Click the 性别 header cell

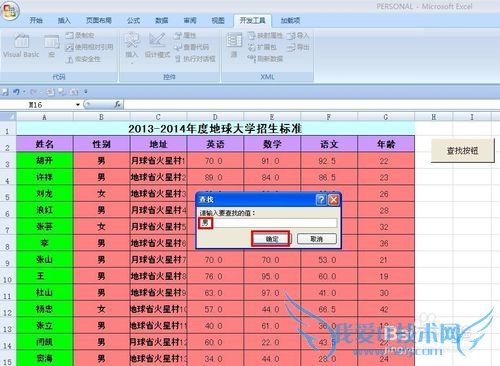(101, 144)
